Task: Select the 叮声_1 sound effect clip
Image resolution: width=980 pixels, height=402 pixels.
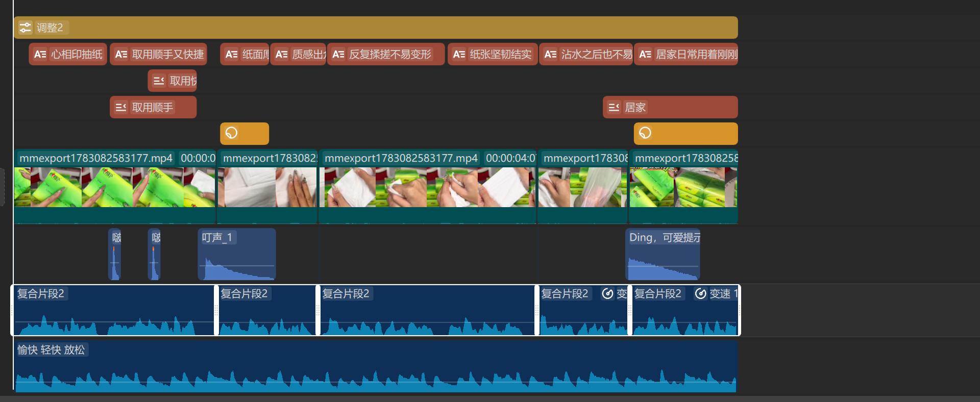Action: 237,254
